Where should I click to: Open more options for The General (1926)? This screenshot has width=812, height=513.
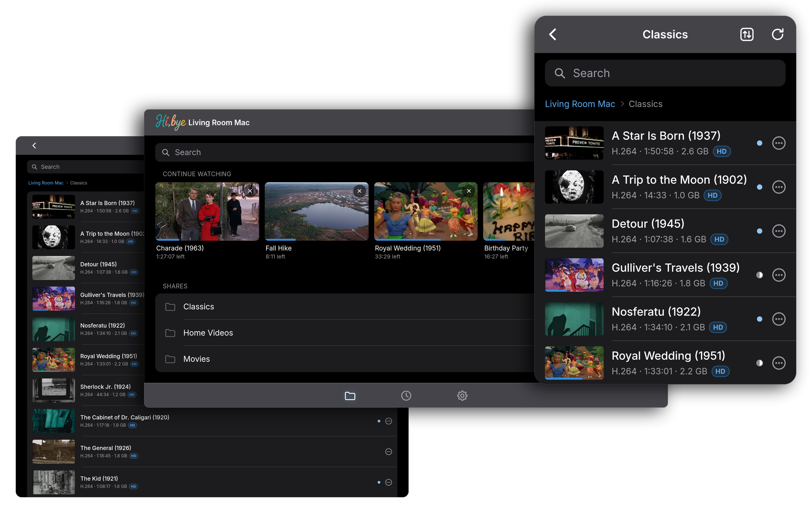tap(388, 452)
